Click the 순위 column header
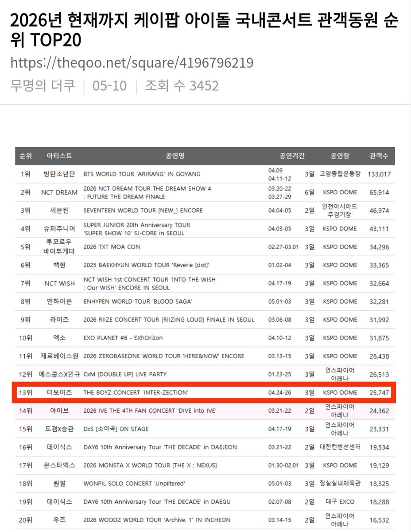Viewport: 411px width, 532px height. [x=26, y=156]
